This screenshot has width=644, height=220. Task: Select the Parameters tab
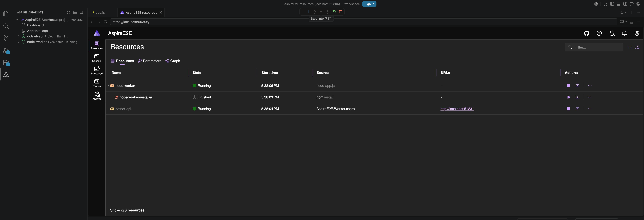coord(150,61)
